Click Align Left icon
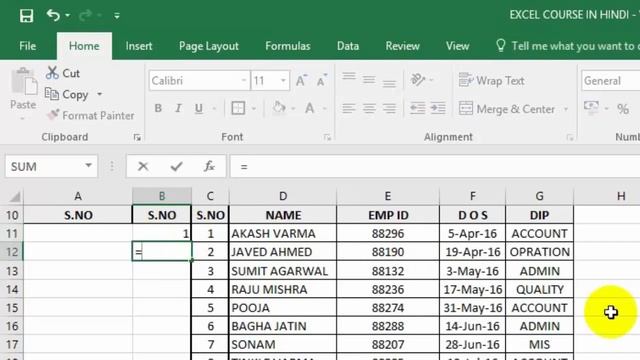The image size is (640, 360). tap(349, 108)
